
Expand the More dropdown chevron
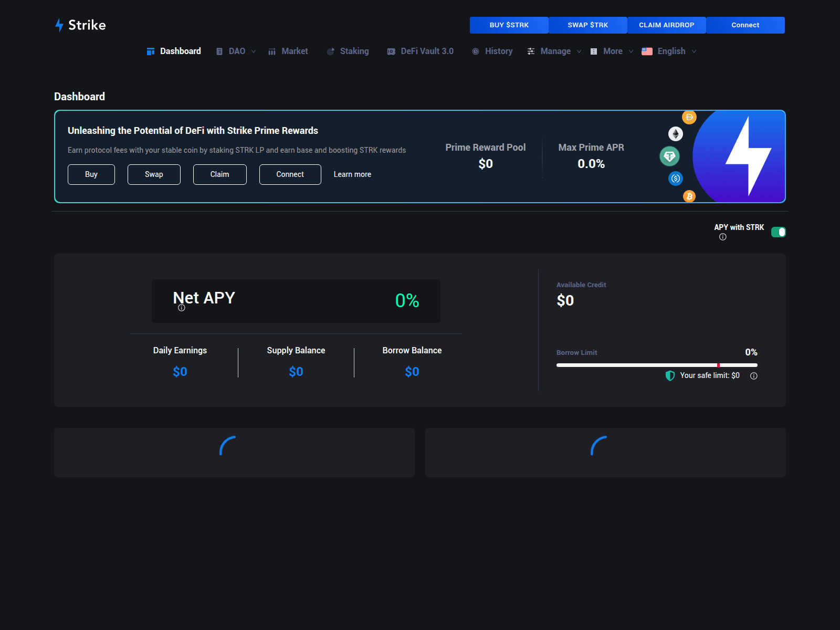pyautogui.click(x=631, y=51)
